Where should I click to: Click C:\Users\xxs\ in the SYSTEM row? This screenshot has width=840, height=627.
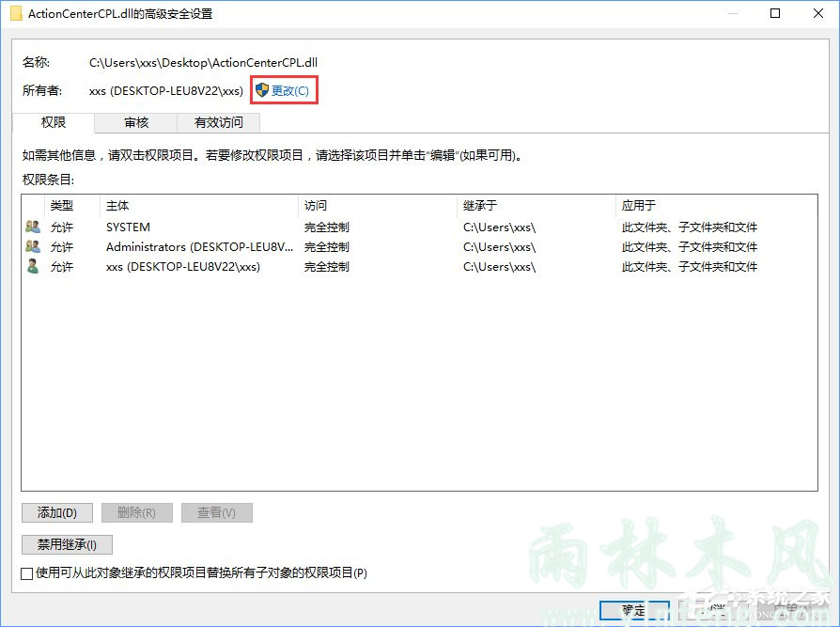[499, 227]
